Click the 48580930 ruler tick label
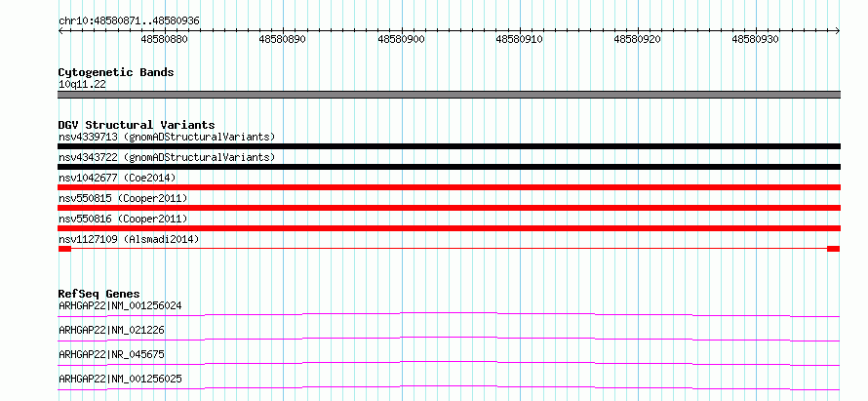This screenshot has width=868, height=401. 756,39
